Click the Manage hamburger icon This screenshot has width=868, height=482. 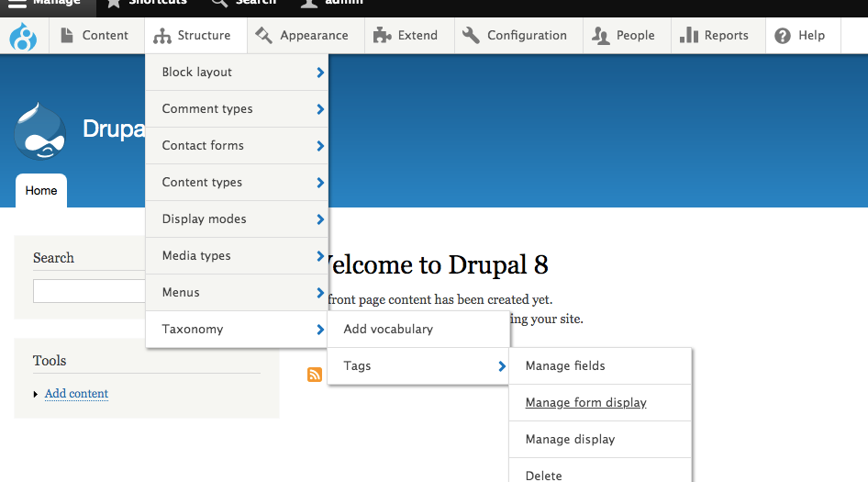coord(17,3)
